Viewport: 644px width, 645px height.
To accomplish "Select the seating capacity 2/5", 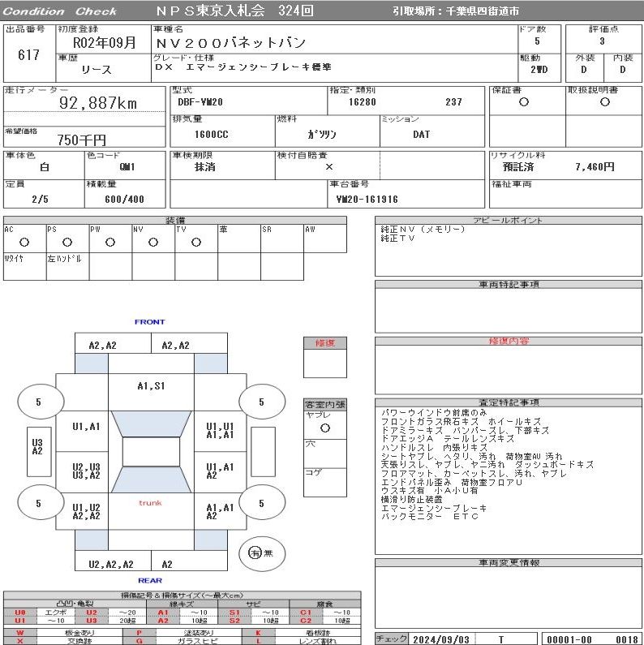I will pyautogui.click(x=40, y=200).
